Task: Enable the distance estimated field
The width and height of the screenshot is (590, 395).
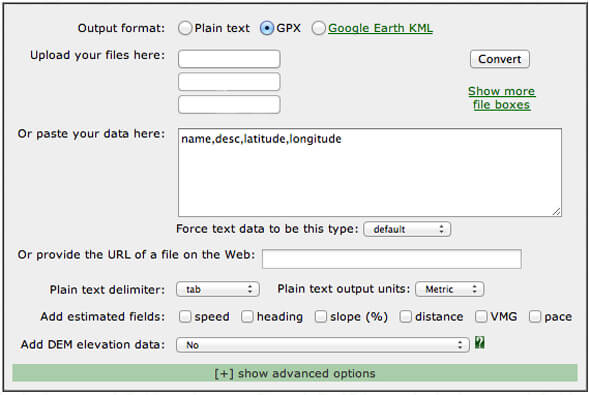Action: click(x=405, y=316)
